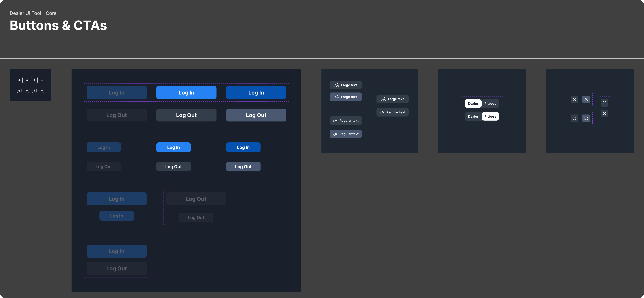644x298 pixels.
Task: Click the small divide icon in the second row
Action: 34,90
